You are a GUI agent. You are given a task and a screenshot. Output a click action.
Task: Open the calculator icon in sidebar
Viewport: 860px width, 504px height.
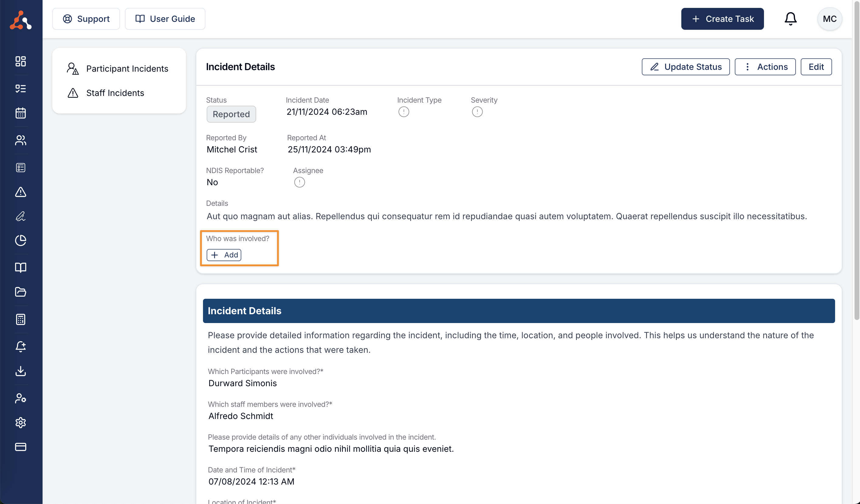click(20, 319)
